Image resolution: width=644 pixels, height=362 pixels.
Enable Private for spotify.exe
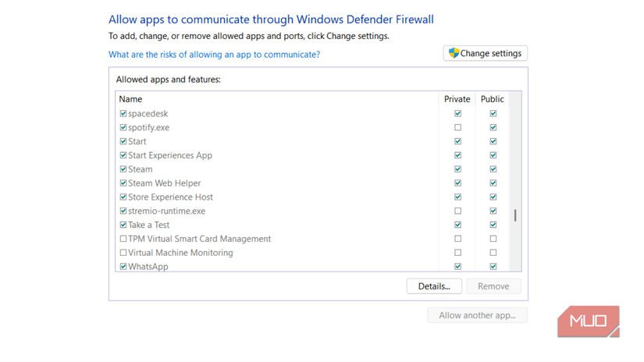[x=457, y=128]
